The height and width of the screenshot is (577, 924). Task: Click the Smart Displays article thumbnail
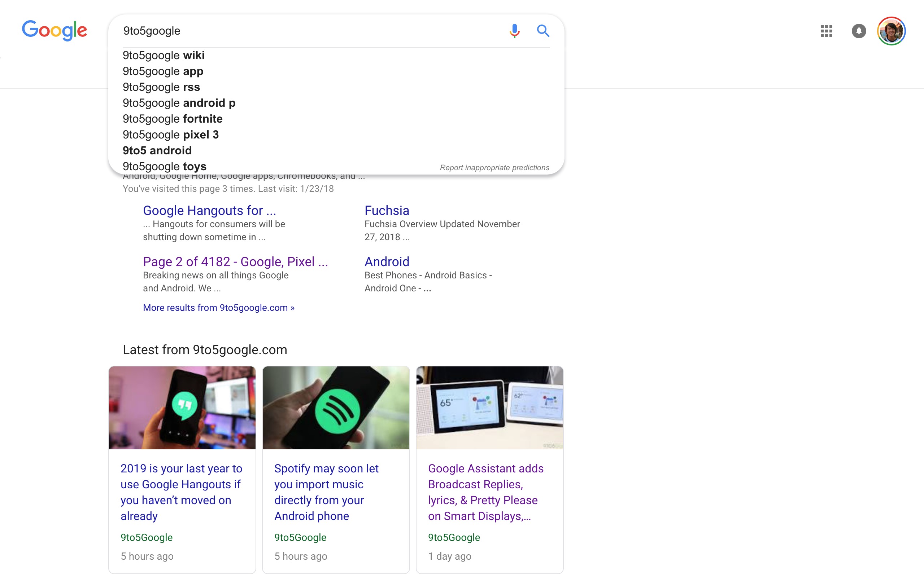(x=489, y=408)
